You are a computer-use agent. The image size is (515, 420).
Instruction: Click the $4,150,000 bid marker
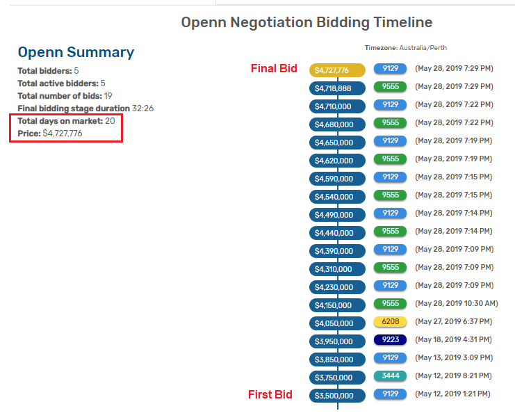pyautogui.click(x=337, y=305)
